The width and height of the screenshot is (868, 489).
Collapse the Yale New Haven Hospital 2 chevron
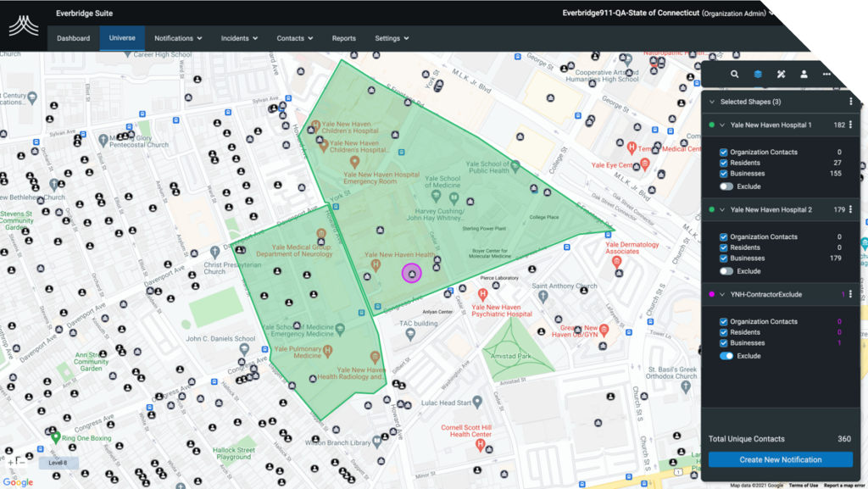722,209
